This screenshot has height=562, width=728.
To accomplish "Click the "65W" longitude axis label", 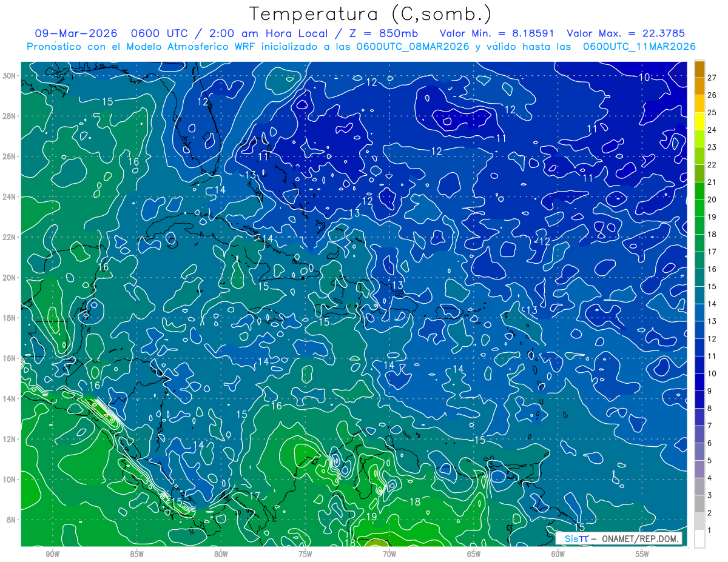I will pyautogui.click(x=474, y=554).
